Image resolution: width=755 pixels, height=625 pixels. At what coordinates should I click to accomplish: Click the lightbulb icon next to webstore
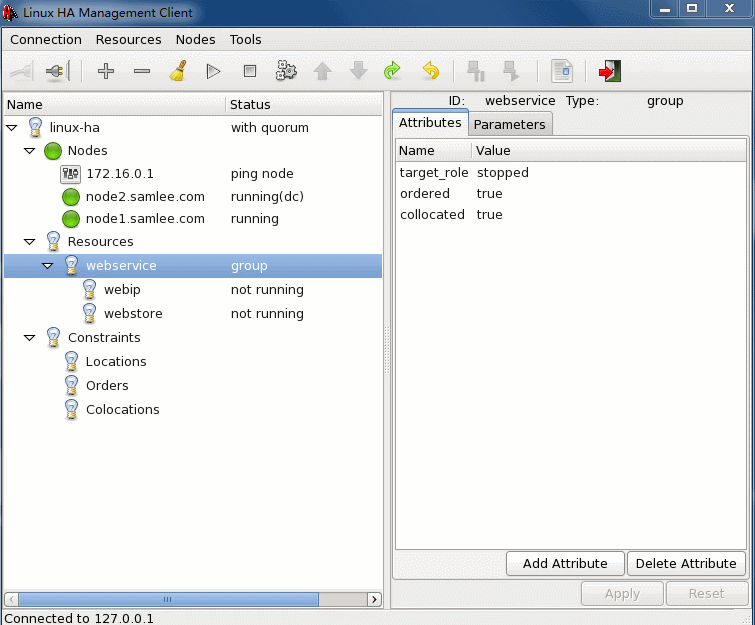tap(90, 313)
